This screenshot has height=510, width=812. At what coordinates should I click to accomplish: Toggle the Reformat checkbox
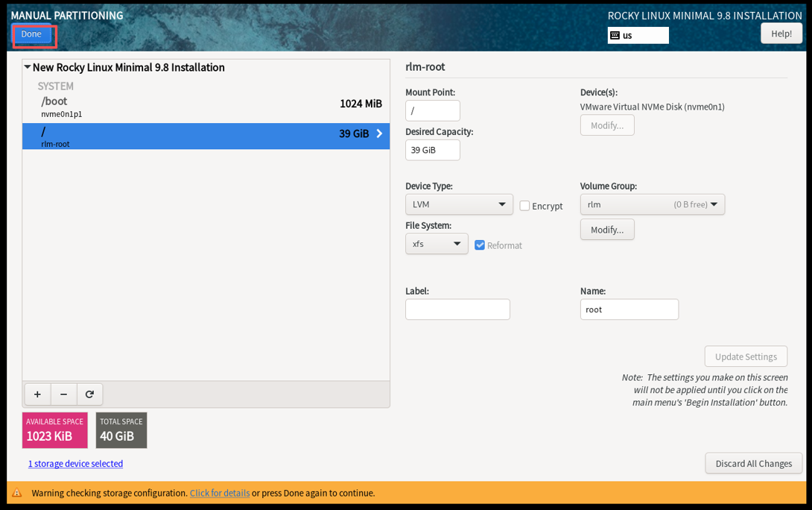point(480,245)
